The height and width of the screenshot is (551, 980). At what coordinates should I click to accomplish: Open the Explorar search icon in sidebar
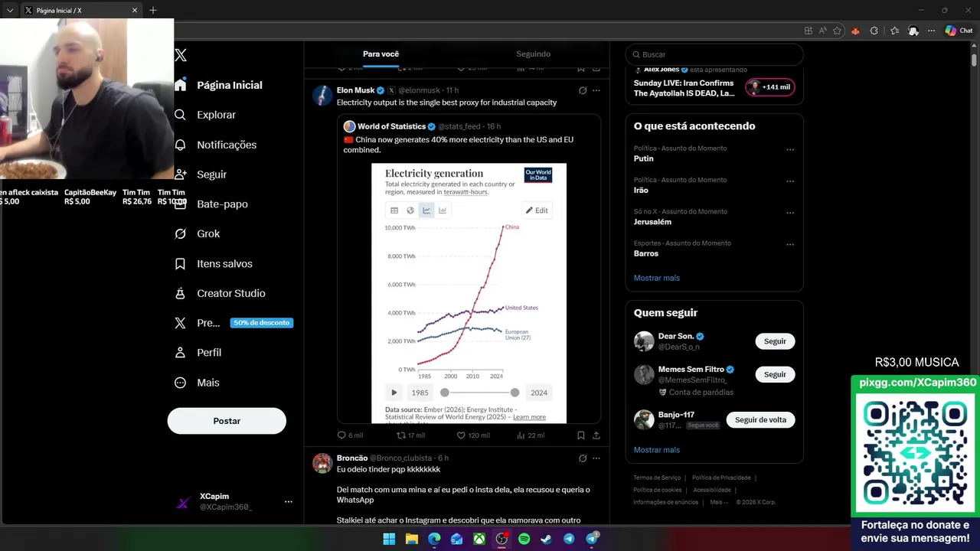point(181,115)
